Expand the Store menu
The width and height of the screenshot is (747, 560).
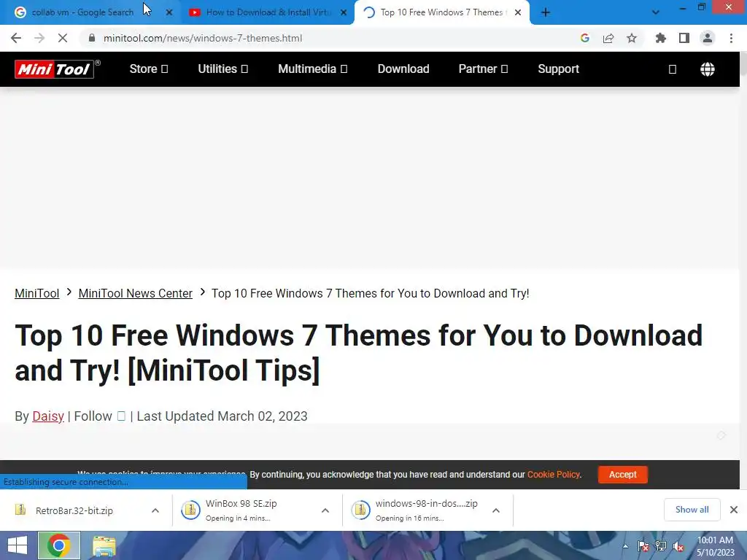[x=149, y=69]
